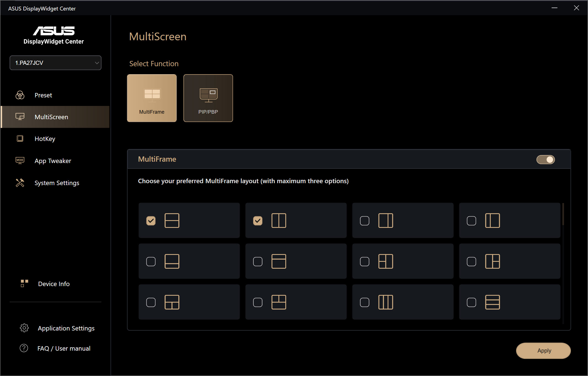Open the 1.PA27JCV monitor dropdown
588x376 pixels.
pyautogui.click(x=55, y=63)
